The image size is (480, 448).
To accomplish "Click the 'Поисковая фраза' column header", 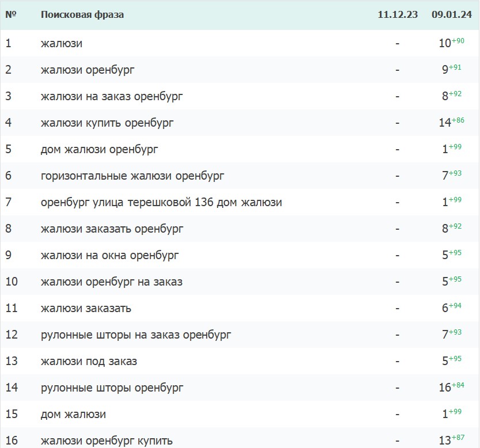I will [x=82, y=14].
